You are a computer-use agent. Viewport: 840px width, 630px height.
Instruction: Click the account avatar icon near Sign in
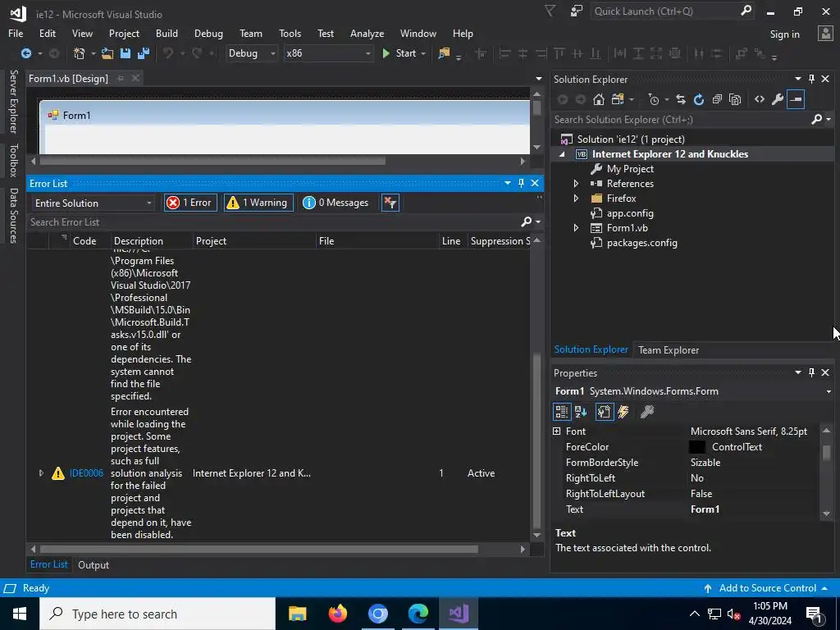coord(825,33)
